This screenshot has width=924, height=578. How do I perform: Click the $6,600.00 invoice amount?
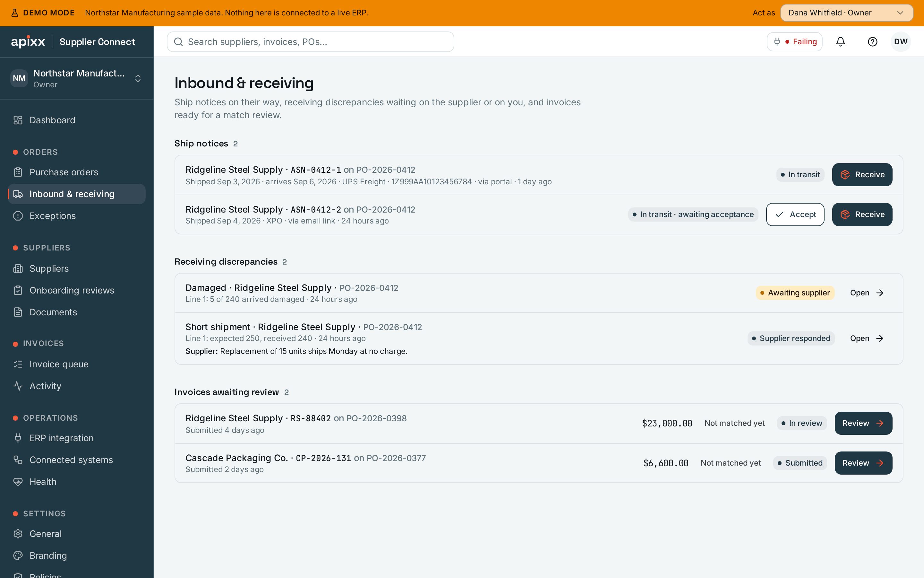point(666,463)
